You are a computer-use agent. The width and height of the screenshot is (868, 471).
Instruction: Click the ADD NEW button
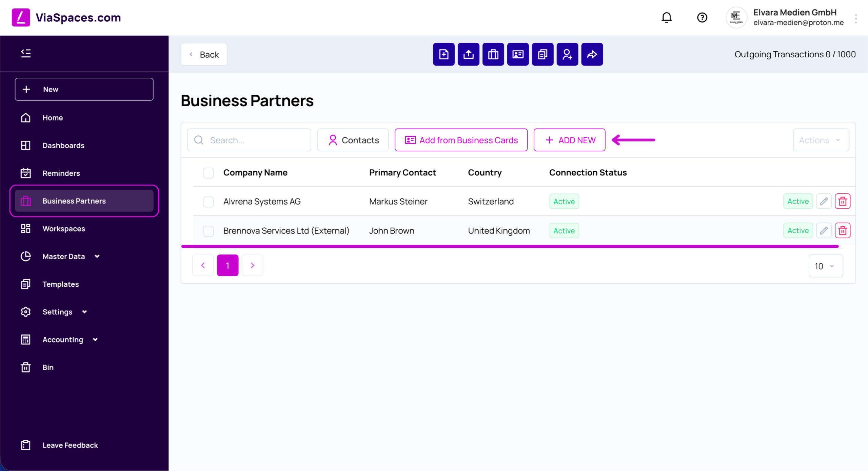569,140
